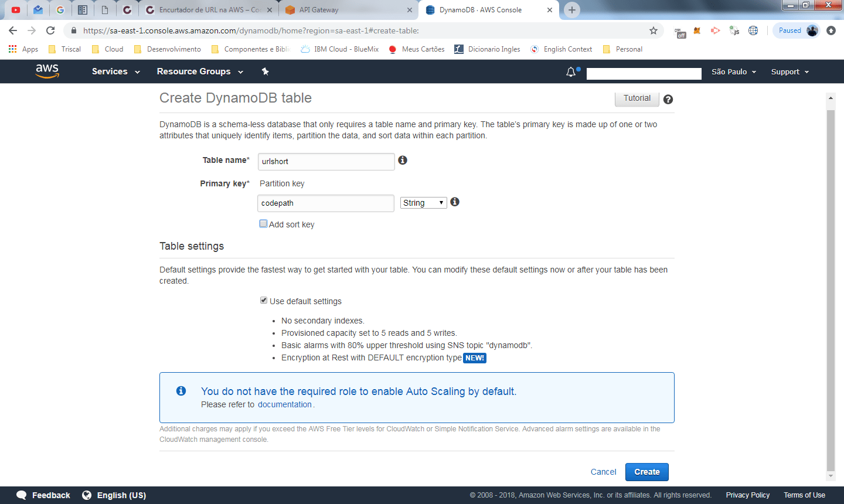This screenshot has height=504, width=844.
Task: Click the pushpin shortcuts icon
Action: [x=265, y=71]
